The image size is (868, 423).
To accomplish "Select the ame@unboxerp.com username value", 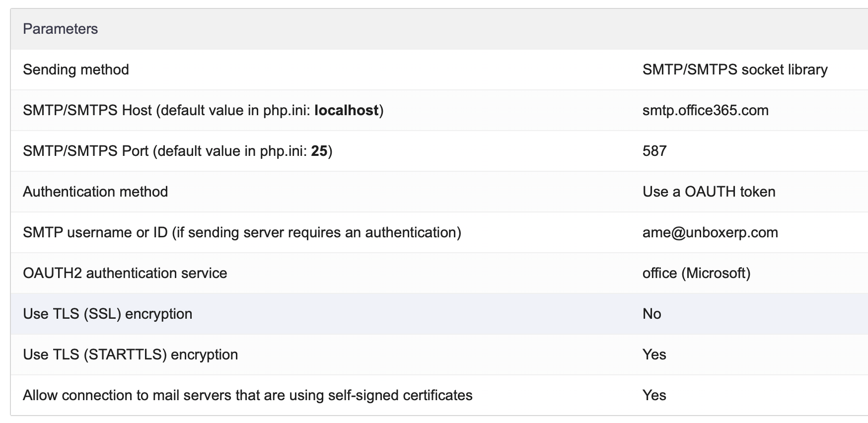I will pos(710,232).
